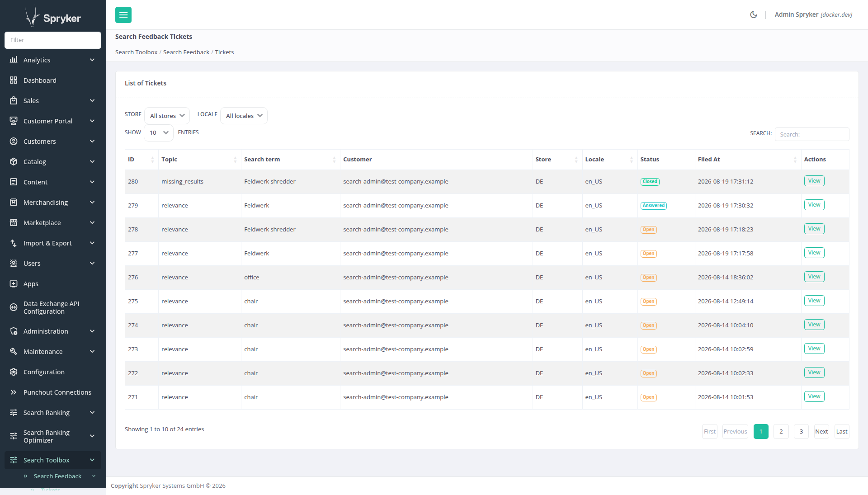Click the Customer Portal icon
The image size is (868, 495).
click(x=14, y=121)
